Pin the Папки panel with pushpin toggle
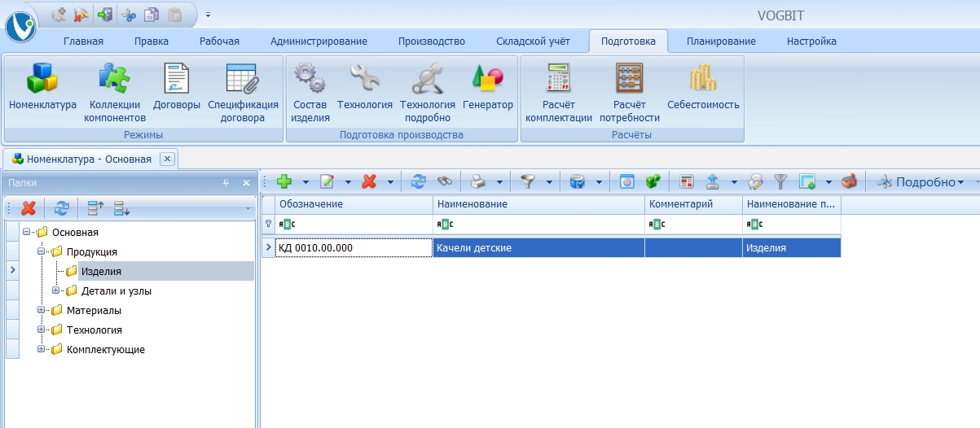Viewport: 980px width, 428px height. 226,184
